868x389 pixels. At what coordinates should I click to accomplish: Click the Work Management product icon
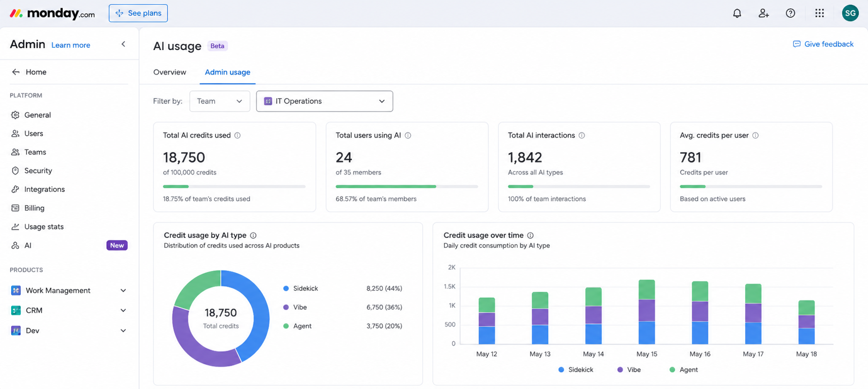click(x=16, y=290)
